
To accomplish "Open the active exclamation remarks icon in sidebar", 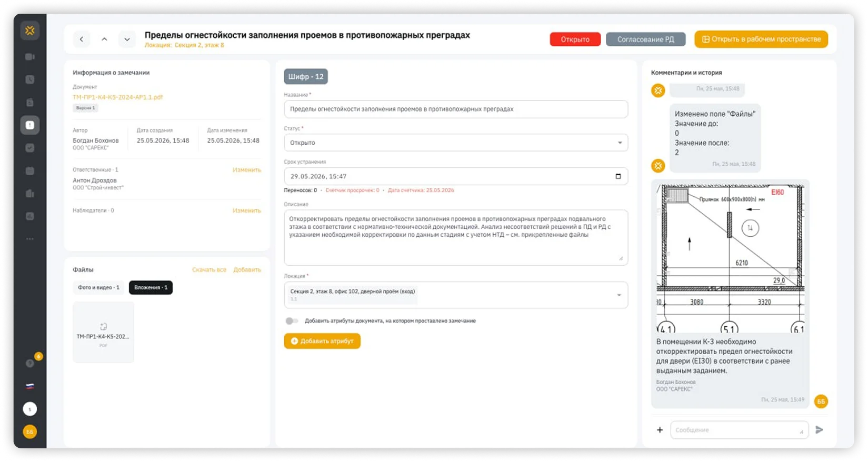I will (x=30, y=125).
